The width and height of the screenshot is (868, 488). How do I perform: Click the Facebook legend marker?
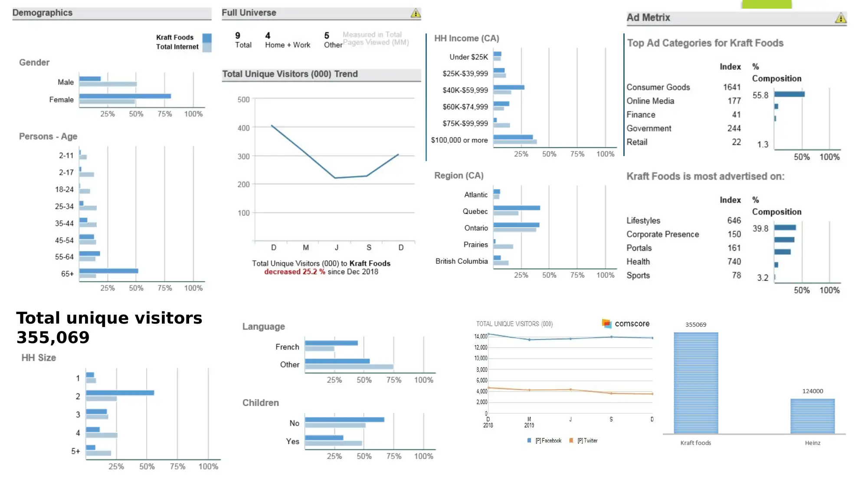pos(529,440)
